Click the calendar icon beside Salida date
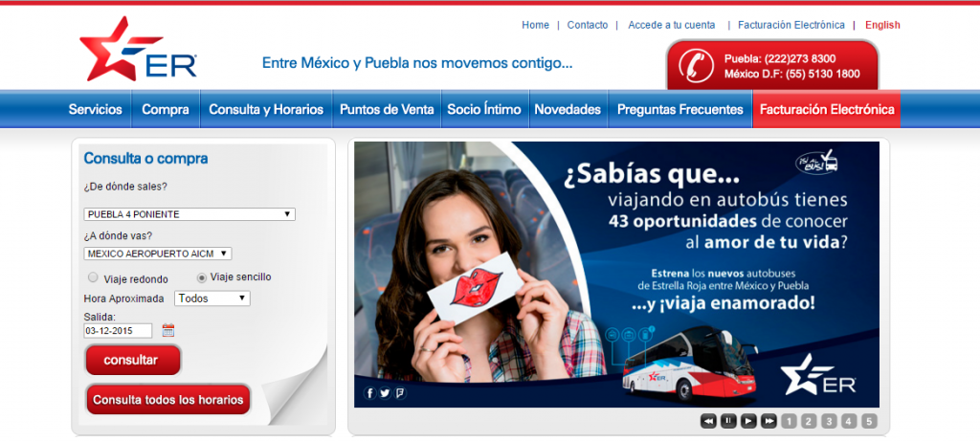The image size is (980, 442). click(168, 331)
